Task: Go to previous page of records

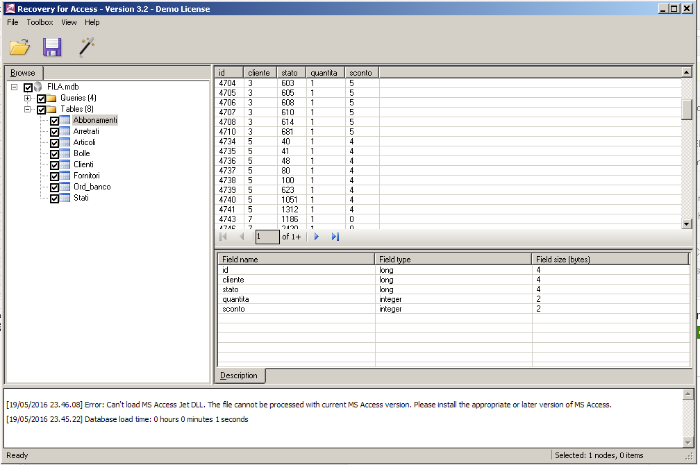Action: click(242, 237)
